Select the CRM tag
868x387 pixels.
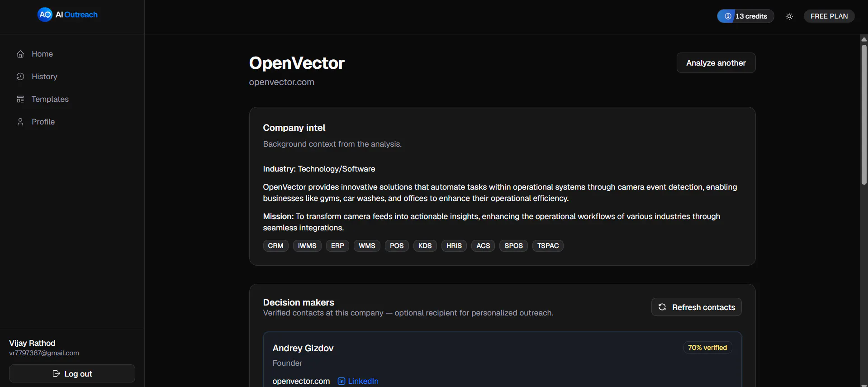coord(275,246)
